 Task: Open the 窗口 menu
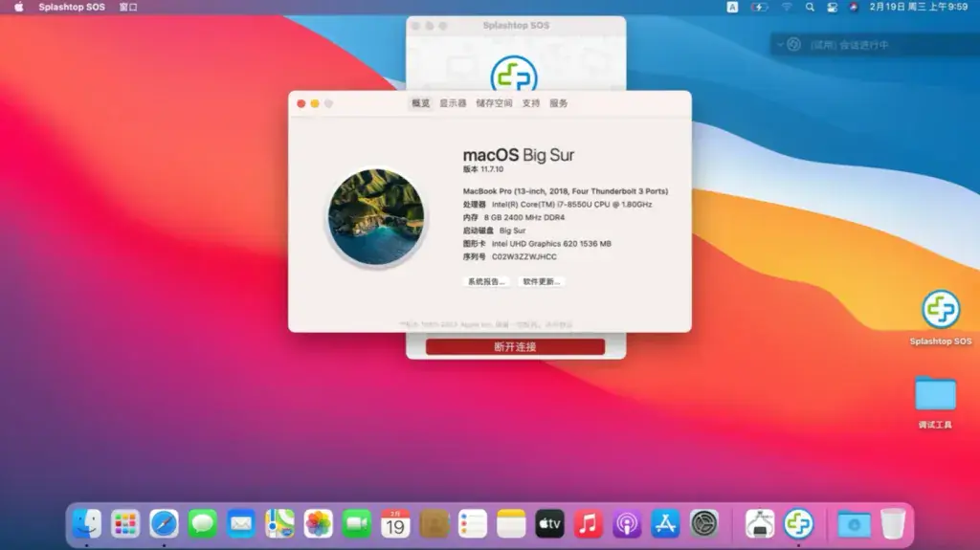coord(128,7)
